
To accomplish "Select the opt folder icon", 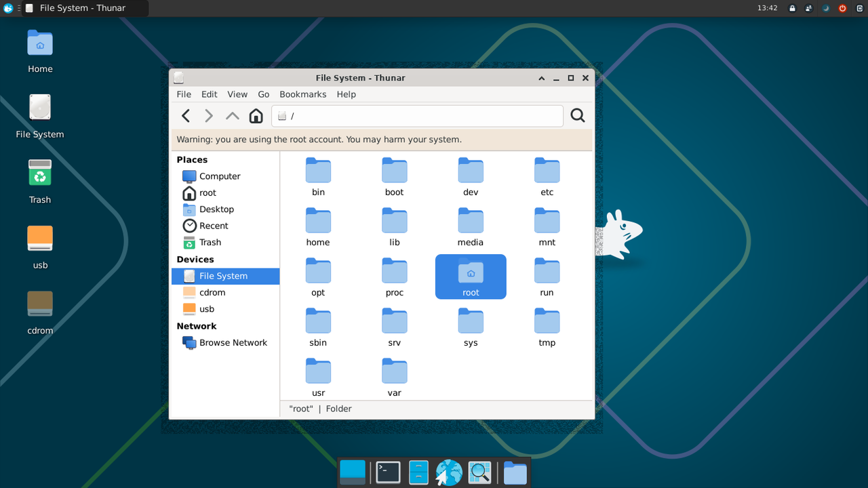I will coord(318,271).
